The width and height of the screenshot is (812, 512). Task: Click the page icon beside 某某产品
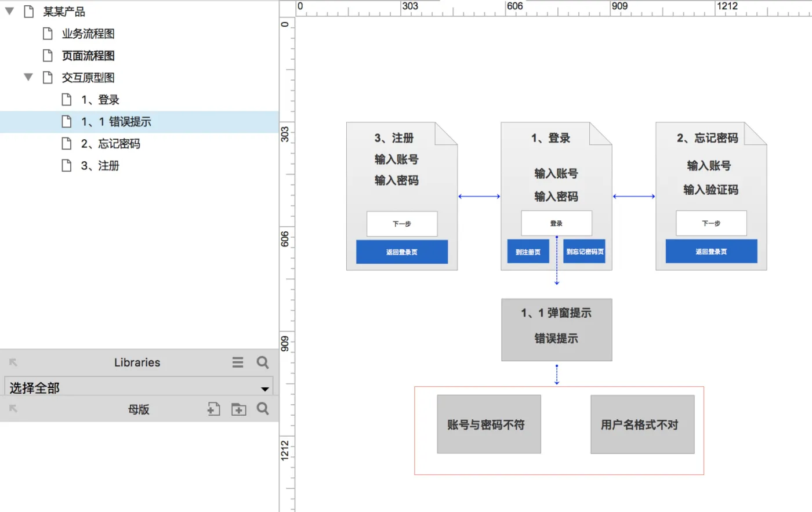[x=28, y=11]
